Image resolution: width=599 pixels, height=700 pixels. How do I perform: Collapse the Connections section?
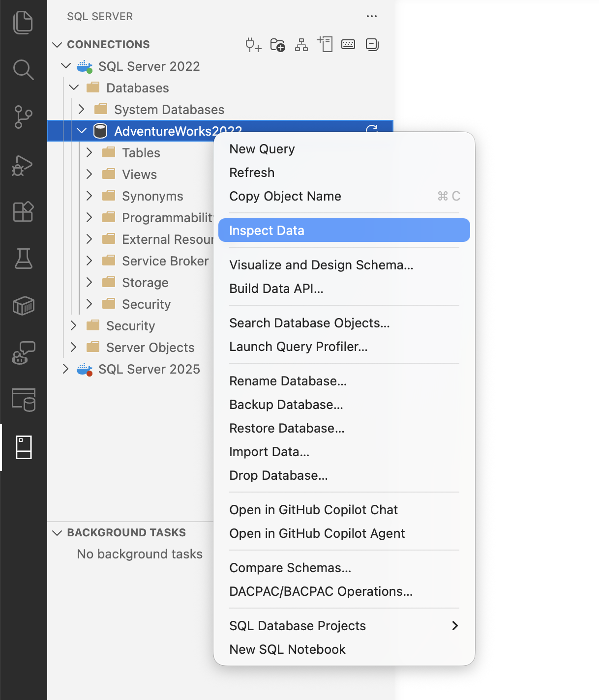57,45
